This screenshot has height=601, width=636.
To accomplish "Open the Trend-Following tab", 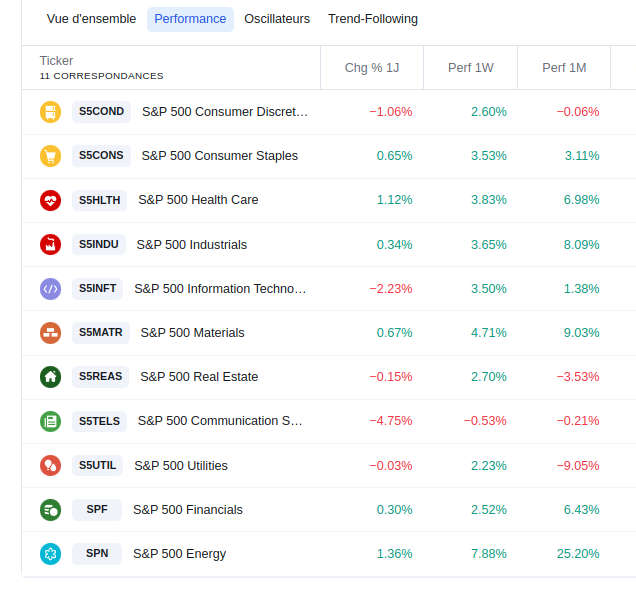I will [x=373, y=19].
